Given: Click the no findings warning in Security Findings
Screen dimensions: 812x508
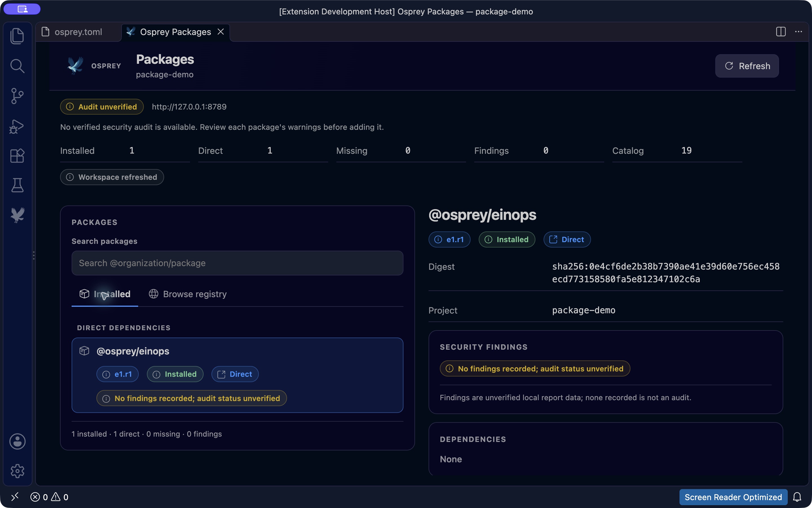Looking at the screenshot, I should point(535,369).
